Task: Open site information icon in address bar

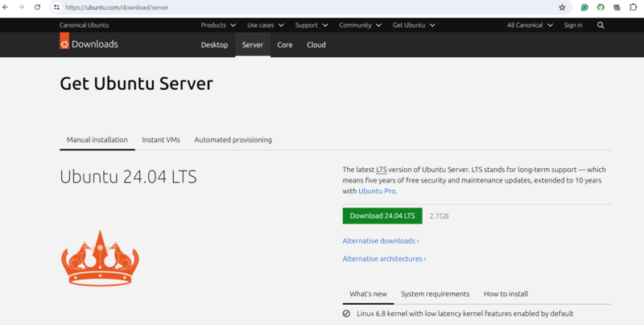Action: point(57,7)
